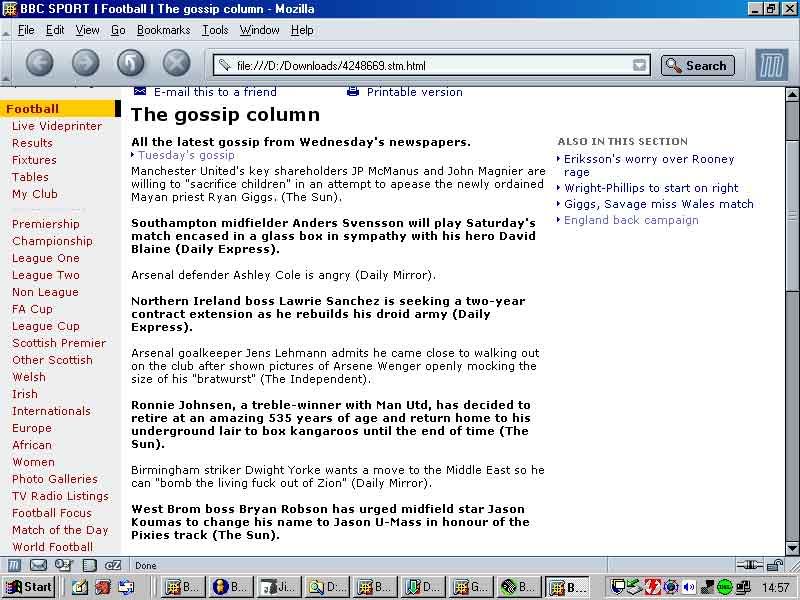Click the Start button
Image resolution: width=800 pixels, height=600 pixels.
(29, 587)
